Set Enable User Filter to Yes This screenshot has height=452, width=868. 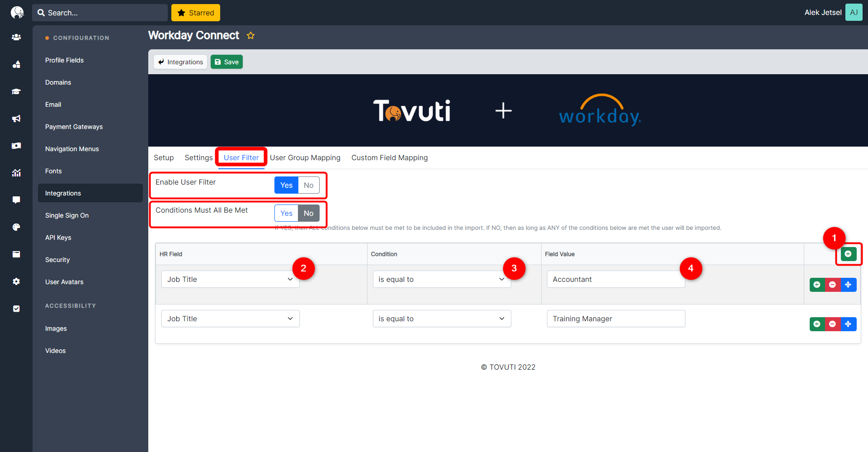(x=286, y=185)
